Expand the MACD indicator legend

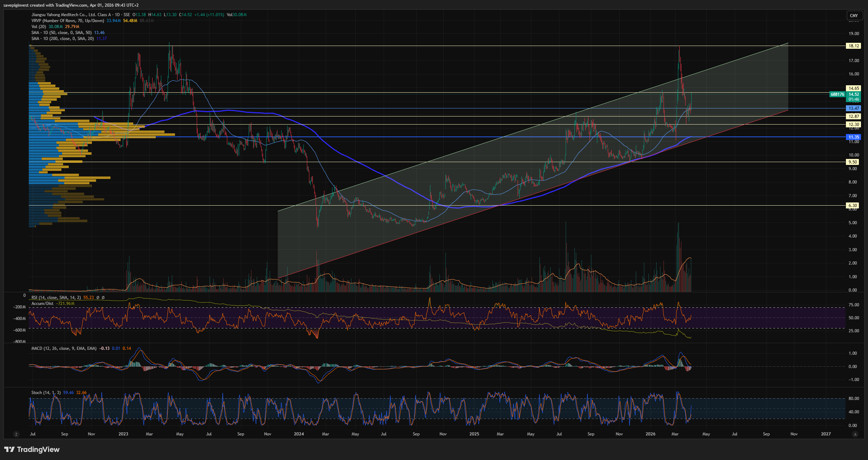point(63,348)
